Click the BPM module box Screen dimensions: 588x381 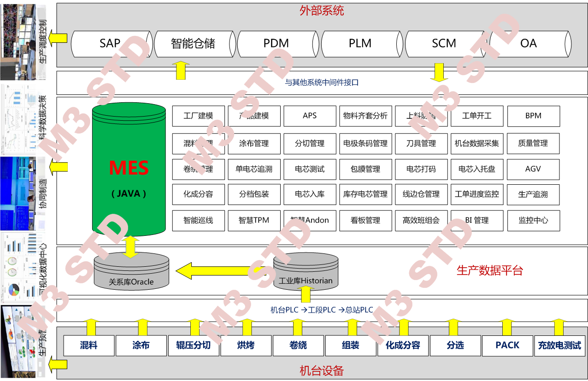(534, 116)
